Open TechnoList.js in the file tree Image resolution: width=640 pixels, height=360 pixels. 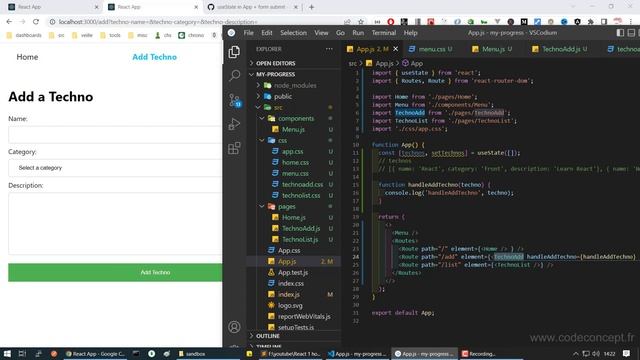click(x=294, y=240)
